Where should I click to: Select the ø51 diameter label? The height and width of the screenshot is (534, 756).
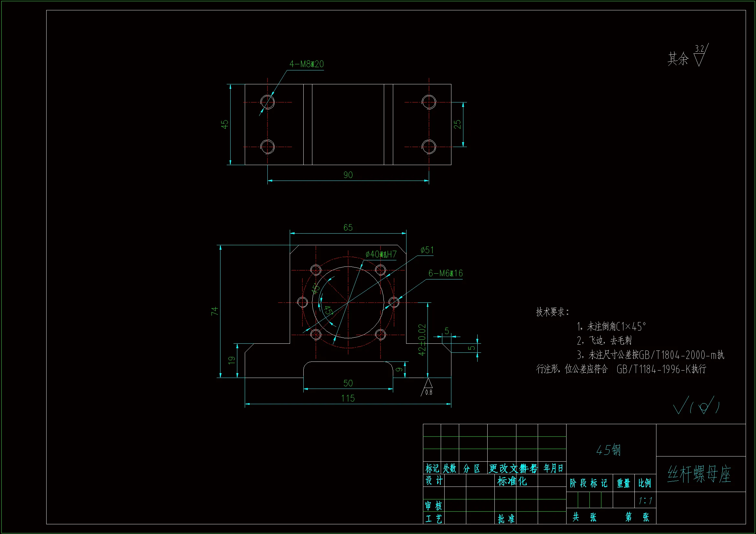click(x=427, y=250)
